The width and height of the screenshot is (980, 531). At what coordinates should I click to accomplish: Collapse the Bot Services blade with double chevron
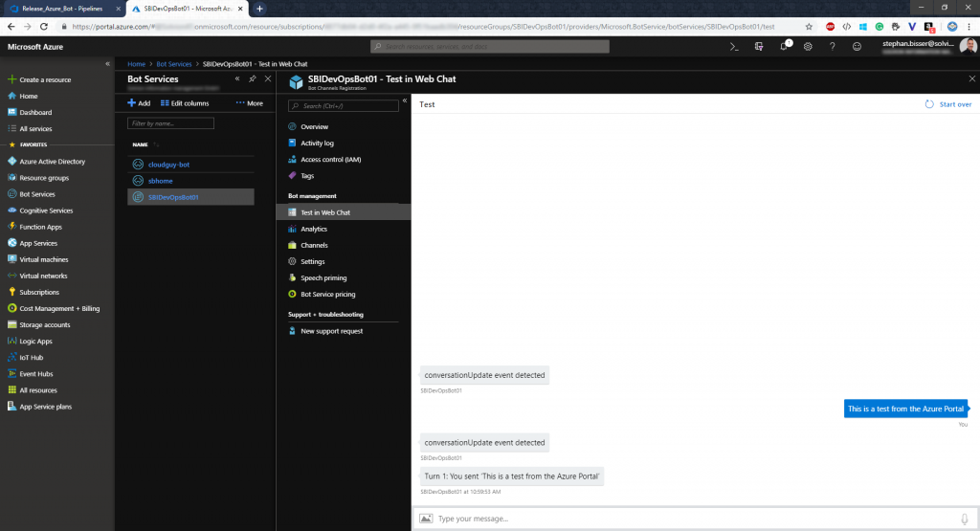click(x=237, y=79)
